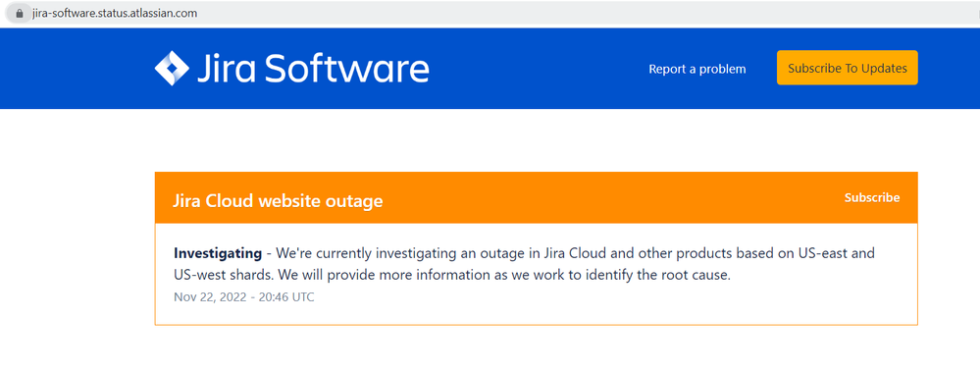The height and width of the screenshot is (371, 980).
Task: Click the bold Investigating status label
Action: [218, 253]
